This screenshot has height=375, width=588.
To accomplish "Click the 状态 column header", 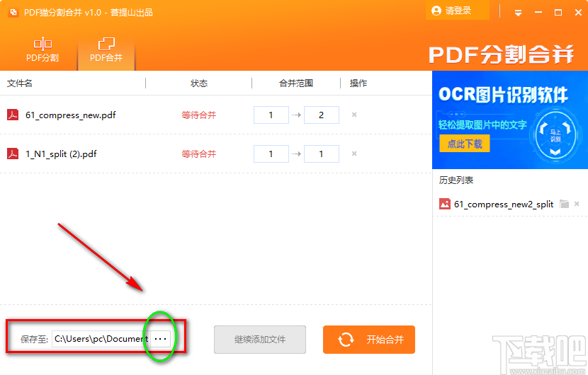I will (x=199, y=83).
